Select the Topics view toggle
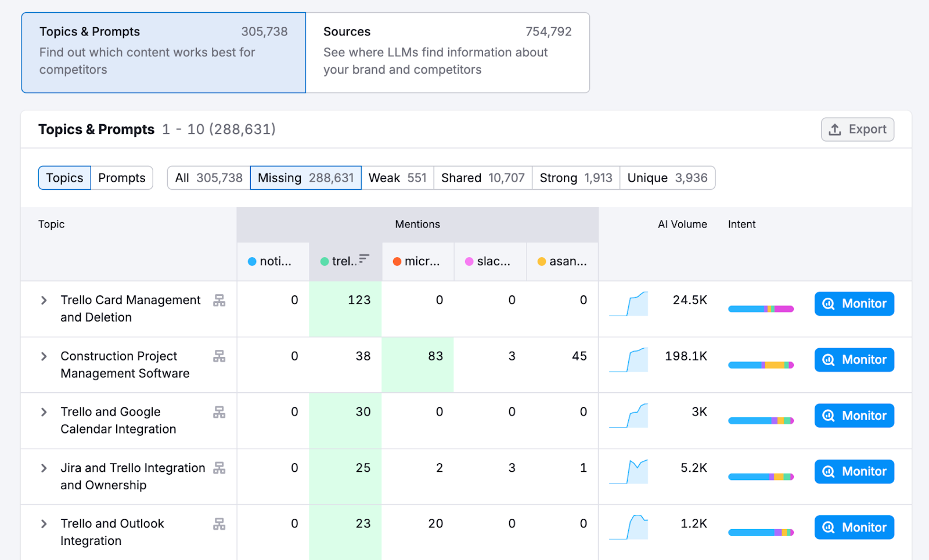The height and width of the screenshot is (560, 929). pyautogui.click(x=64, y=178)
